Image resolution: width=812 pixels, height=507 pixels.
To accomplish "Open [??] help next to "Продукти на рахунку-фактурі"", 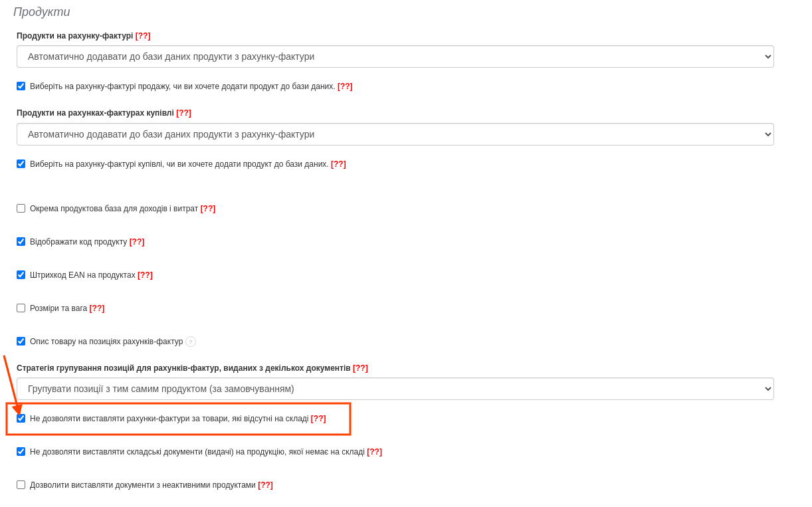I will 144,36.
